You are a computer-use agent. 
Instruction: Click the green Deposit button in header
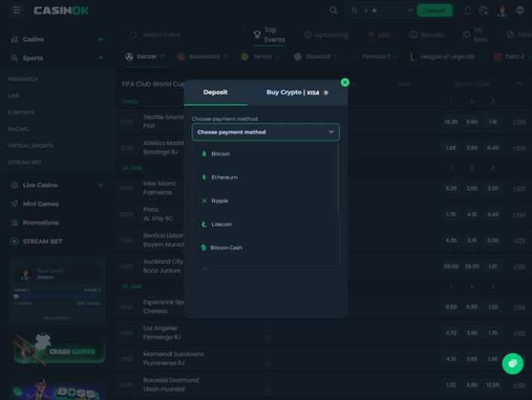(x=434, y=11)
